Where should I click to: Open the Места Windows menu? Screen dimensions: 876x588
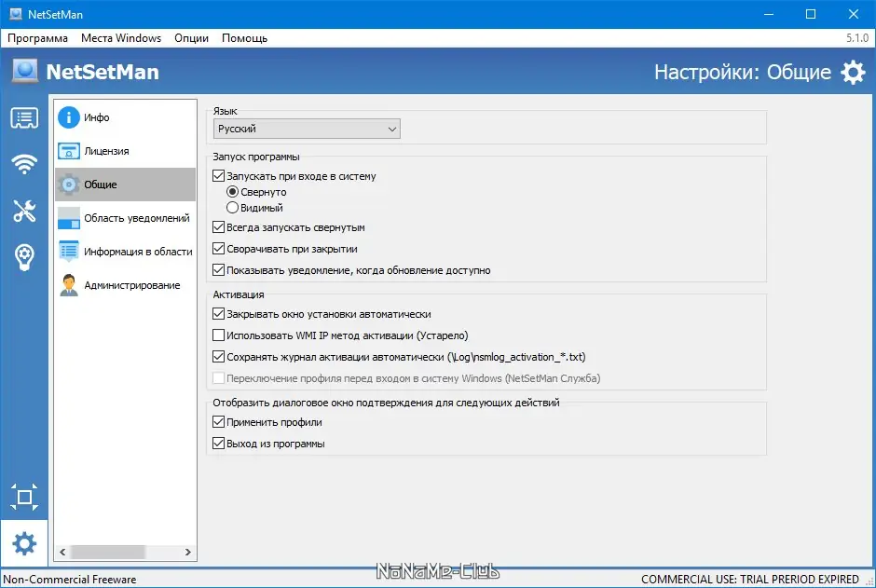click(x=121, y=38)
